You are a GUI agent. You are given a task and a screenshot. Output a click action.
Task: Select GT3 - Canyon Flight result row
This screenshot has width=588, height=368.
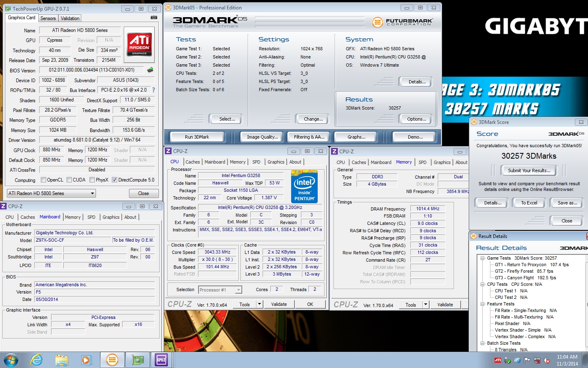coord(525,278)
